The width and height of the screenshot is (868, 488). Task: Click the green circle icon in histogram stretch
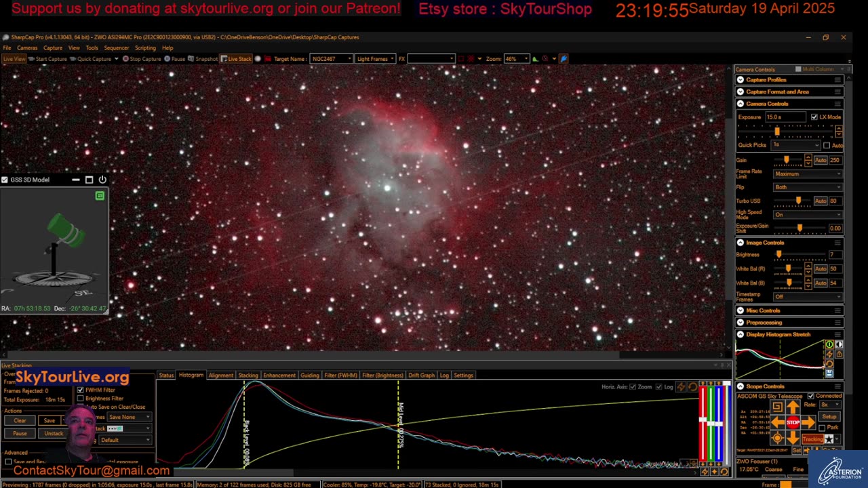point(829,345)
